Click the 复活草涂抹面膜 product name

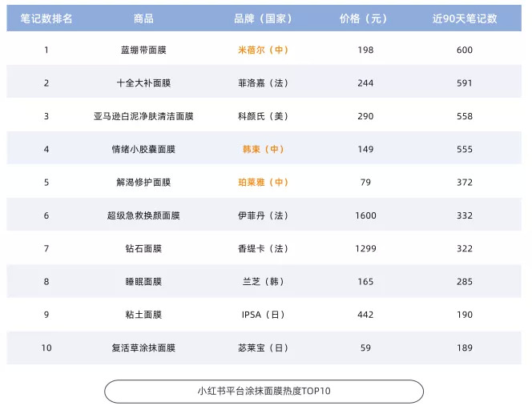(143, 348)
